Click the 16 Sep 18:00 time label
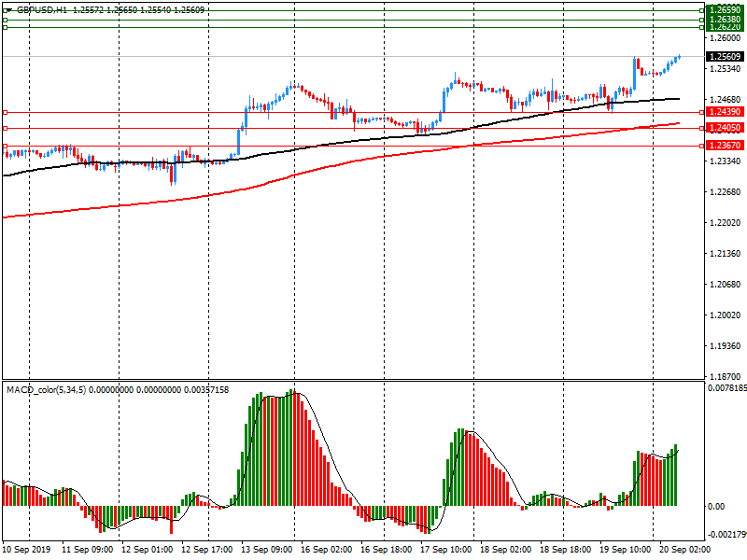Image resolution: width=747 pixels, height=560 pixels. coord(386,550)
